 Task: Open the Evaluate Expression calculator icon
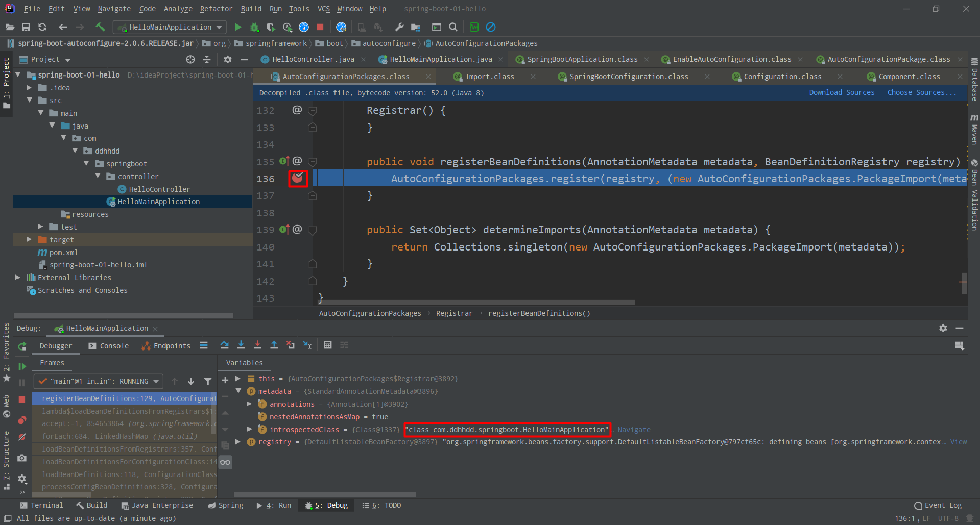[x=328, y=345]
